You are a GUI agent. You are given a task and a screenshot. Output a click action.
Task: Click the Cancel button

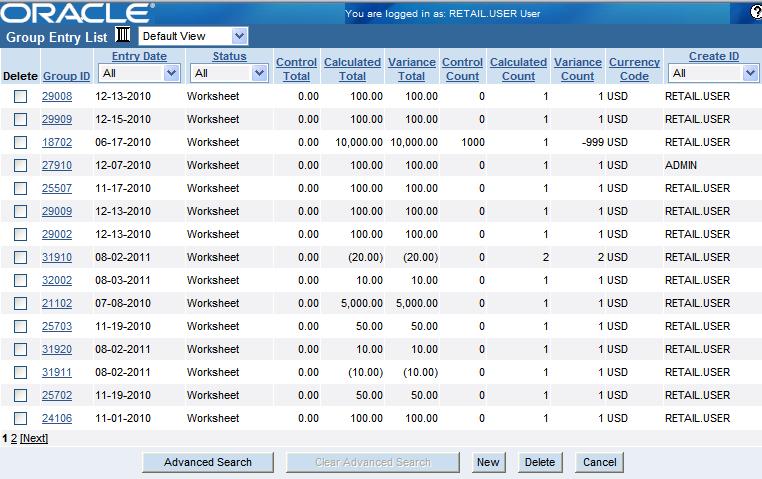tap(599, 462)
